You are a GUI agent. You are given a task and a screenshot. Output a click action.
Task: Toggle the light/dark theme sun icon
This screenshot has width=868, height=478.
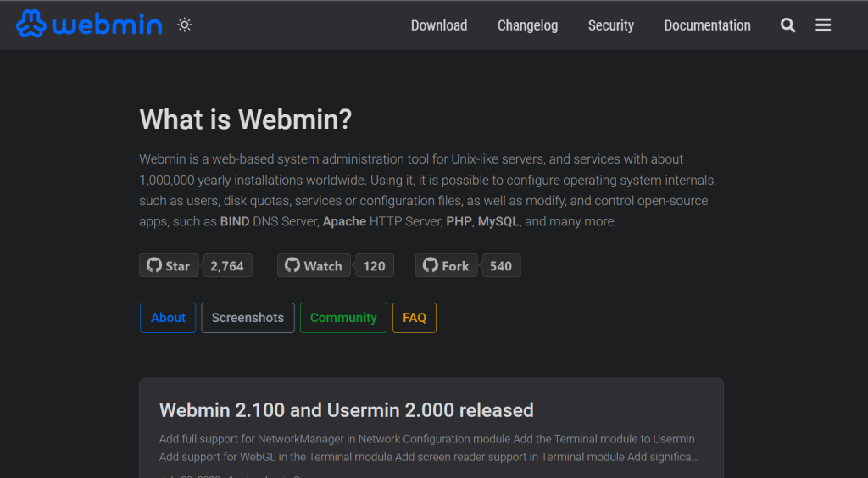click(184, 25)
